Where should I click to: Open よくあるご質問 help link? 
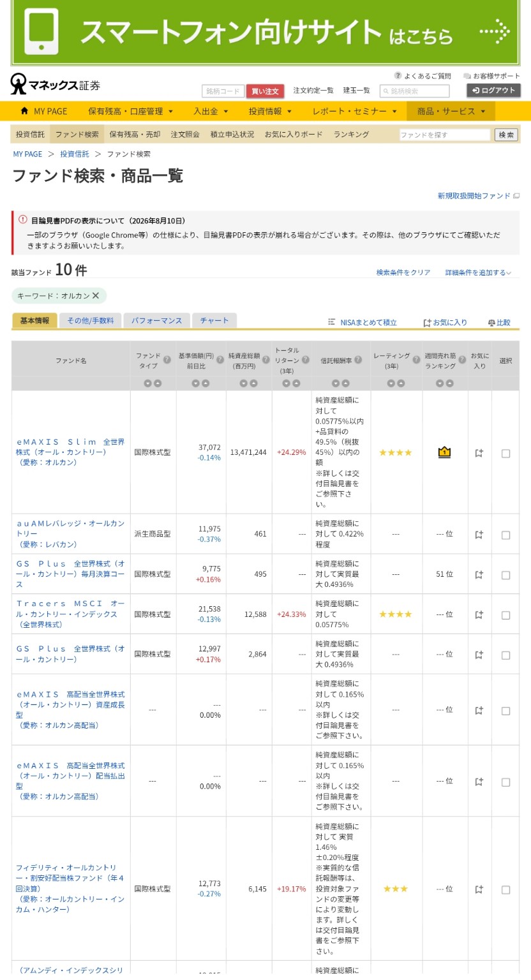pyautogui.click(x=423, y=76)
